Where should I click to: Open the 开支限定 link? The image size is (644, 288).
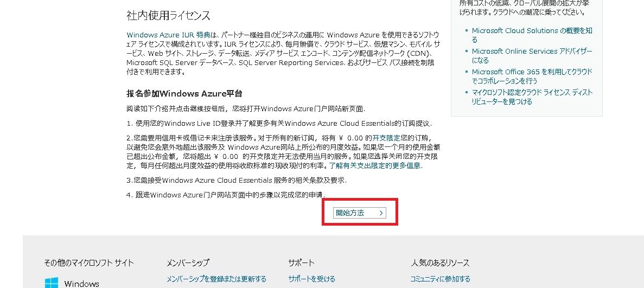click(386, 138)
